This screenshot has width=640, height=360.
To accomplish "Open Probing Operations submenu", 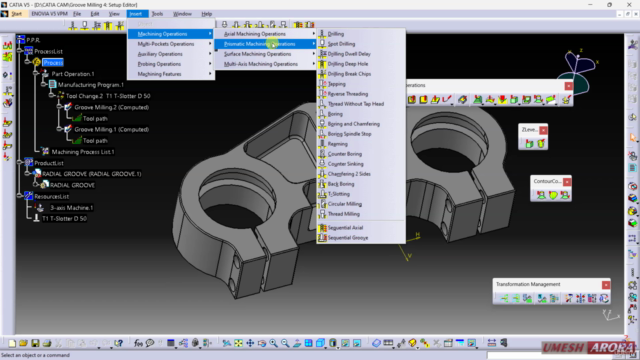I will click(171, 64).
